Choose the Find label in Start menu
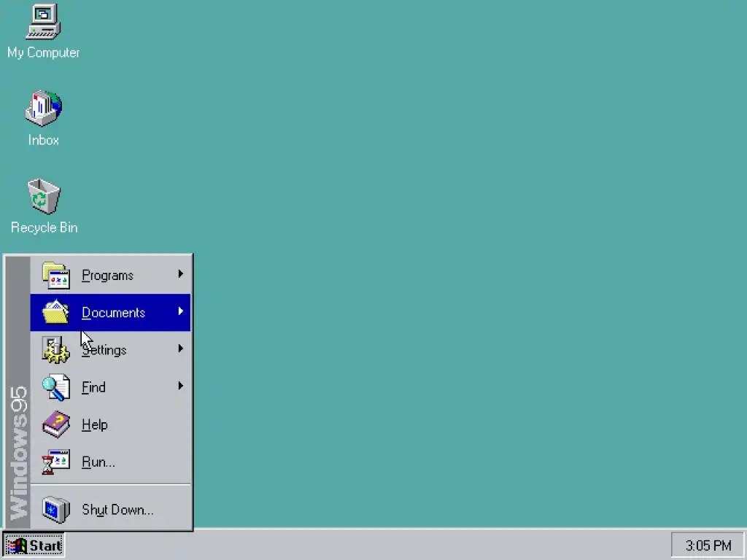Image resolution: width=747 pixels, height=560 pixels. pos(93,387)
